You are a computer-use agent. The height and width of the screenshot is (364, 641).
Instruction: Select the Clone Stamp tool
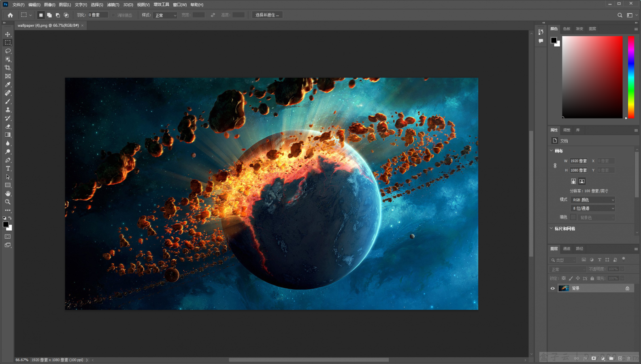coord(8,110)
